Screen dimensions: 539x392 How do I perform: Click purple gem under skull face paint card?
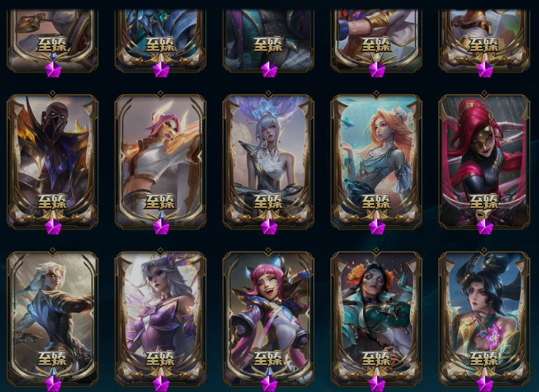click(x=377, y=384)
